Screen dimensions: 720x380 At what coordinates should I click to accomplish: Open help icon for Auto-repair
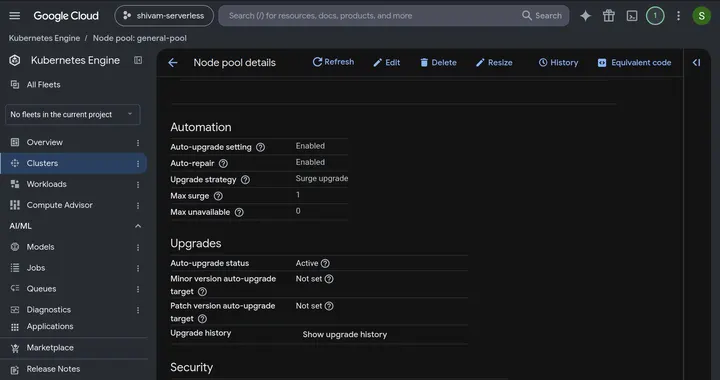(x=223, y=163)
